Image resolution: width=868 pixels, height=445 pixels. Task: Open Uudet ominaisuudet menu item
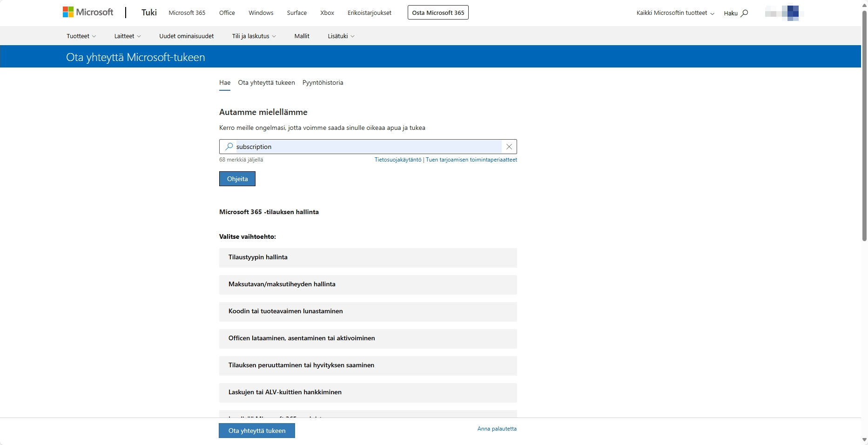click(x=187, y=36)
